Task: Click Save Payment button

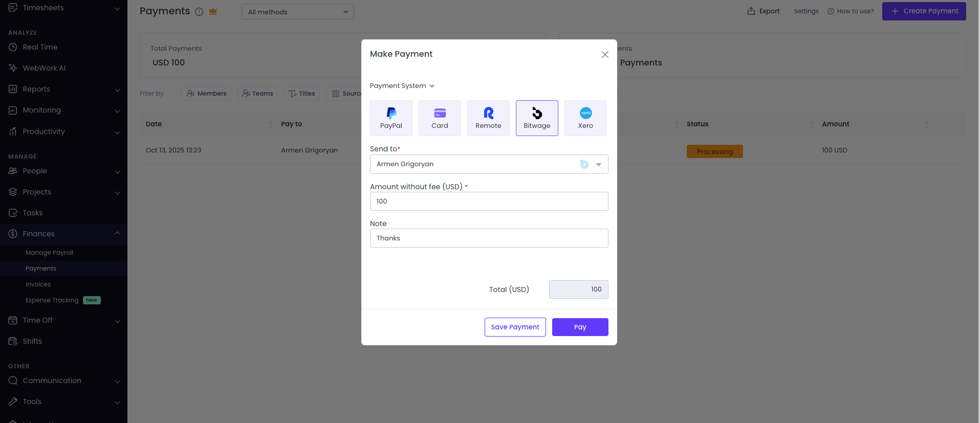Action: (x=515, y=327)
